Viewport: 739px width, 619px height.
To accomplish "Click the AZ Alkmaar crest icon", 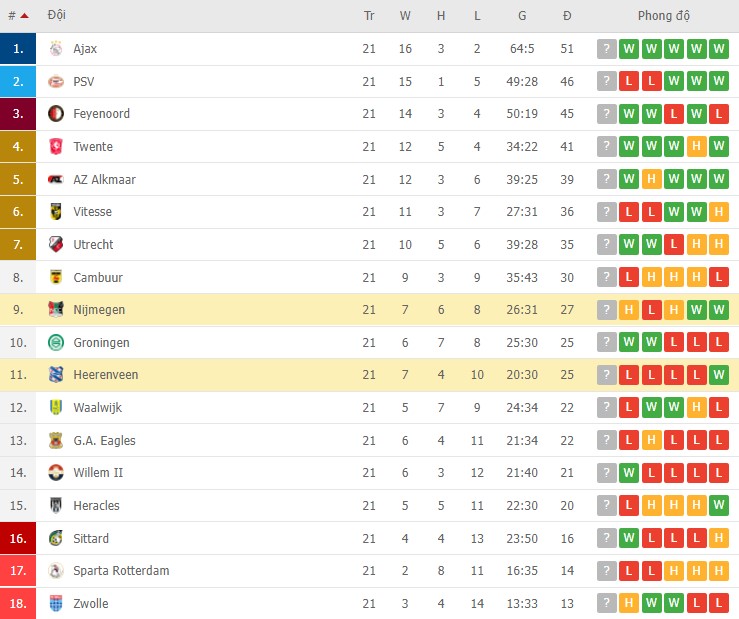I will click(x=56, y=180).
